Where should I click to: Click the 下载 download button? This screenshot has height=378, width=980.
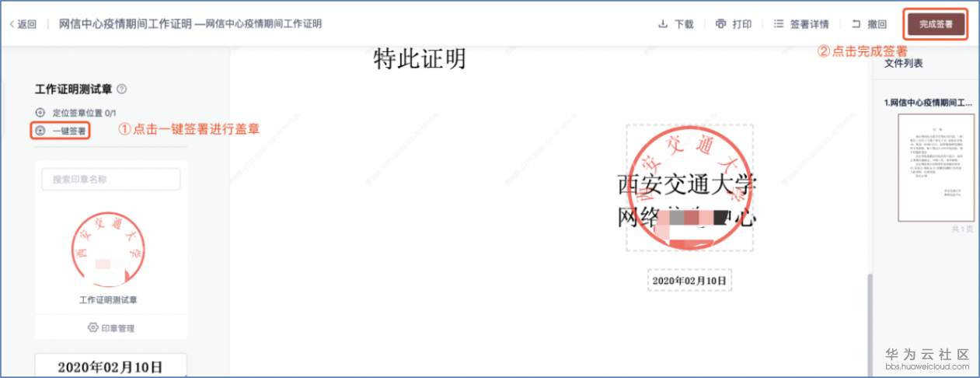point(675,24)
